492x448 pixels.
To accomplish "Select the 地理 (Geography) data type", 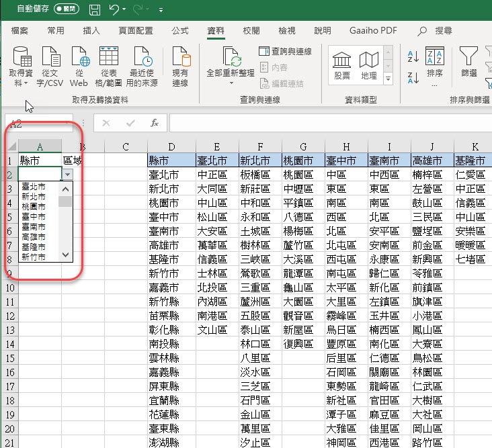I will (369, 65).
